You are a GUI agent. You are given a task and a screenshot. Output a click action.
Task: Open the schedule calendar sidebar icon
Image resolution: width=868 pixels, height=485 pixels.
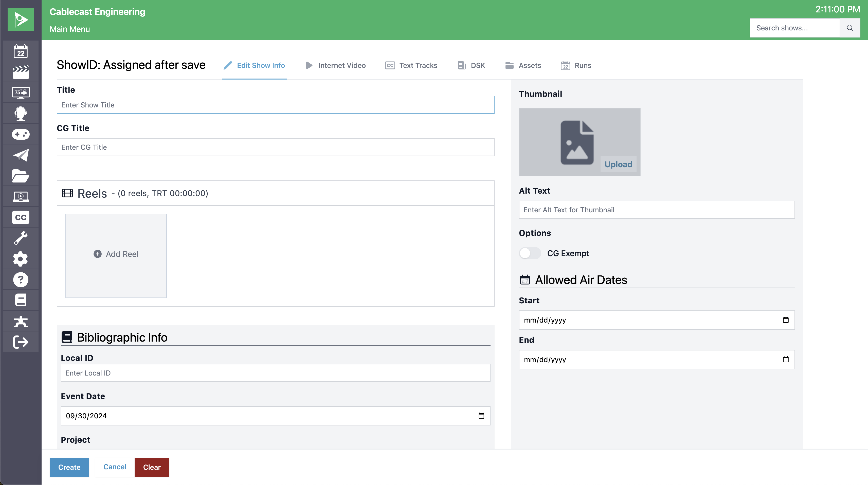click(x=21, y=51)
